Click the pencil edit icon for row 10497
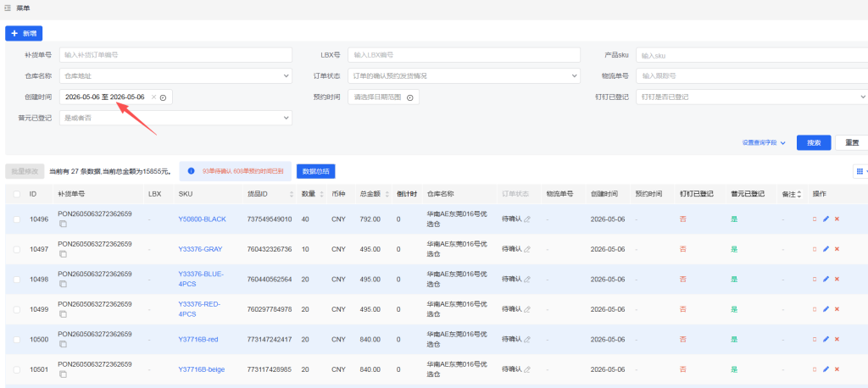The image size is (868, 388). (826, 249)
